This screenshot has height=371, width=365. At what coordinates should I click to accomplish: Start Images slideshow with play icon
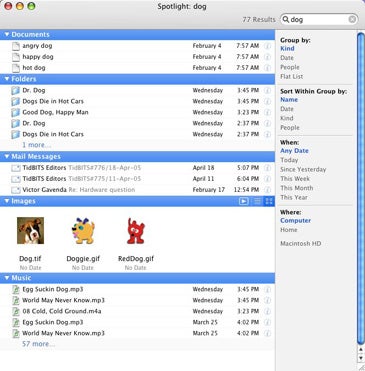pos(244,201)
